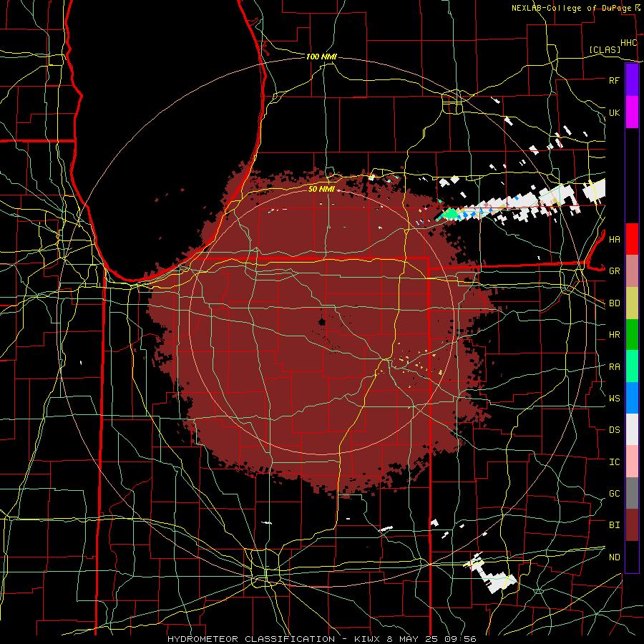Click the 100 NMI range ring label
Image resolution: width=644 pixels, height=644 pixels.
point(321,57)
